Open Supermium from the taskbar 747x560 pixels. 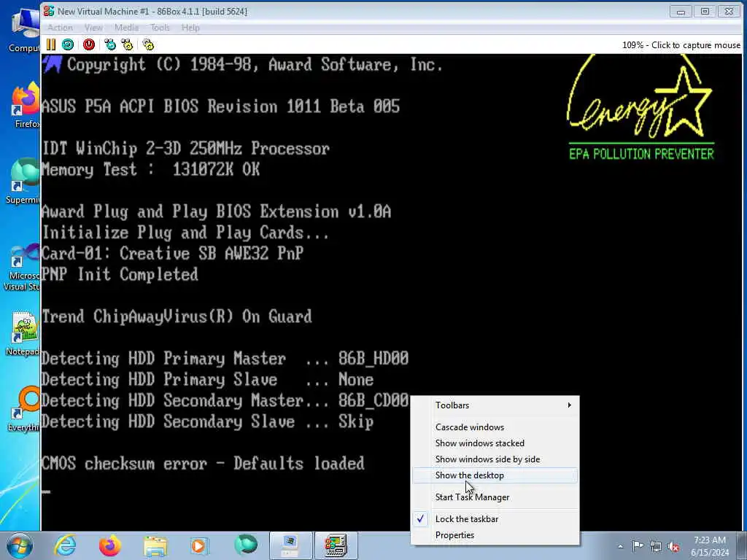[x=246, y=545]
